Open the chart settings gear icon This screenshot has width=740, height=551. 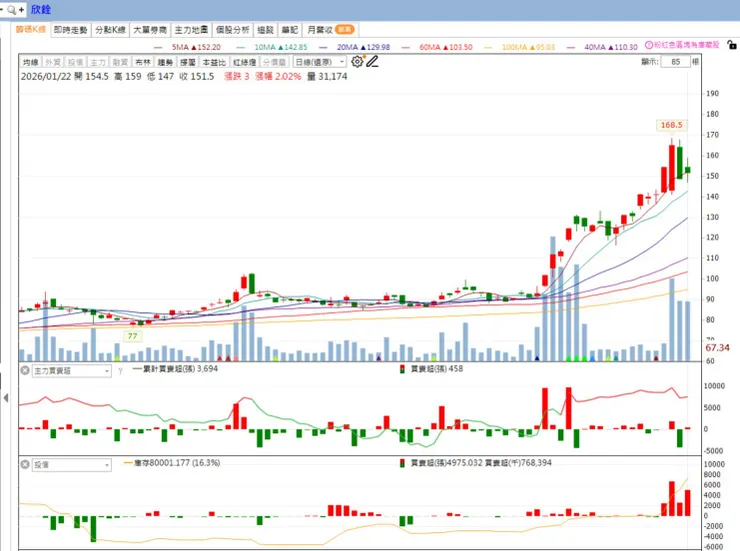point(357,61)
